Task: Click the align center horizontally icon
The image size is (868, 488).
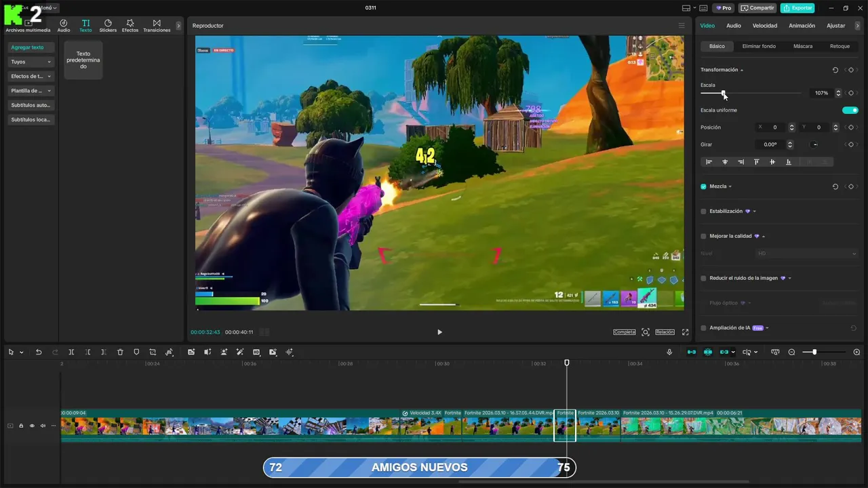Action: pos(725,162)
